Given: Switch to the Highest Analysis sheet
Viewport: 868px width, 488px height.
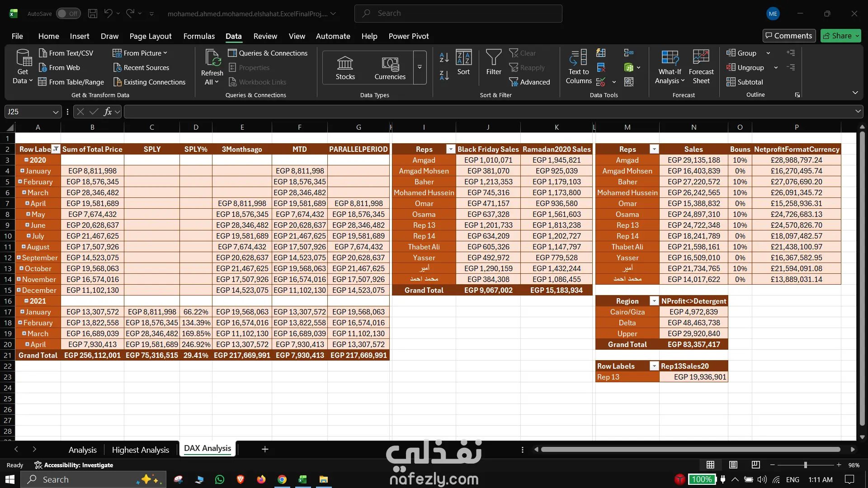Looking at the screenshot, I should tap(140, 450).
